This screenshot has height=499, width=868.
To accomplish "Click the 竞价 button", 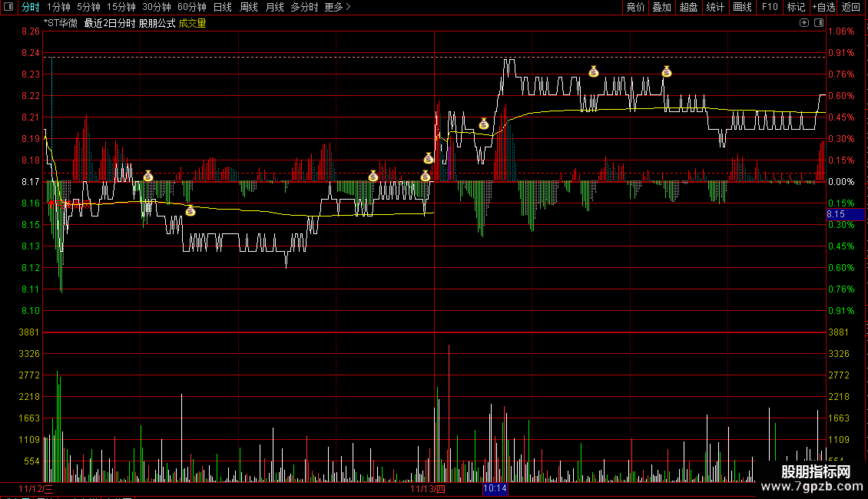I will click(635, 7).
